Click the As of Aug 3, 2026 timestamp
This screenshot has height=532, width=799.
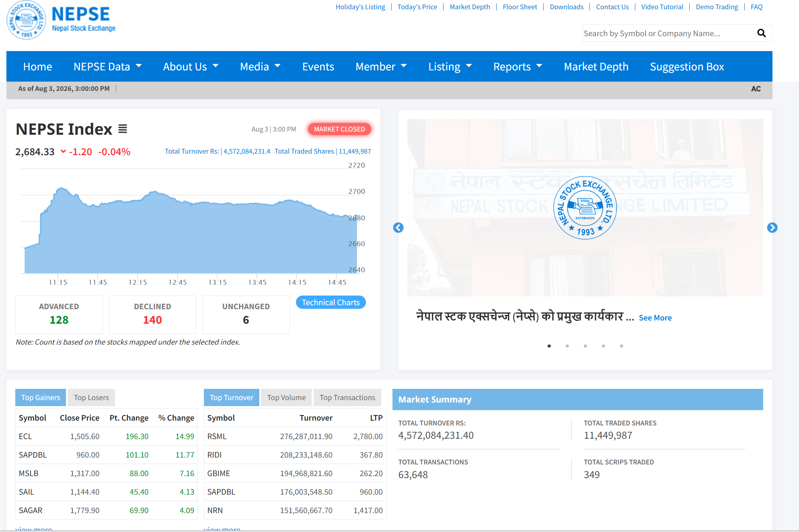(x=64, y=88)
